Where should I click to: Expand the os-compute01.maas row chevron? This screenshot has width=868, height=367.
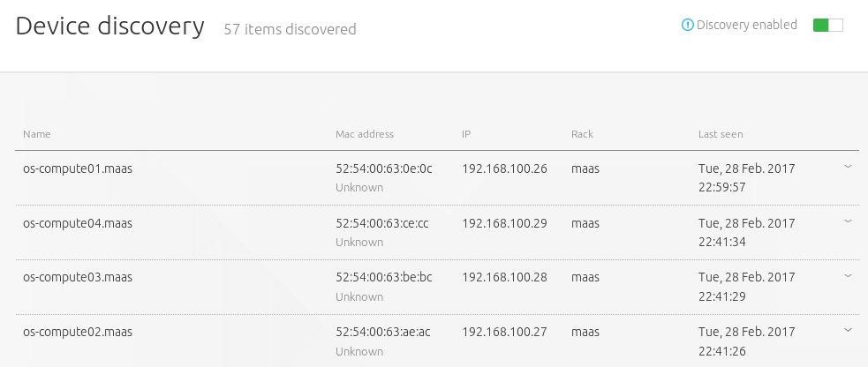point(848,166)
